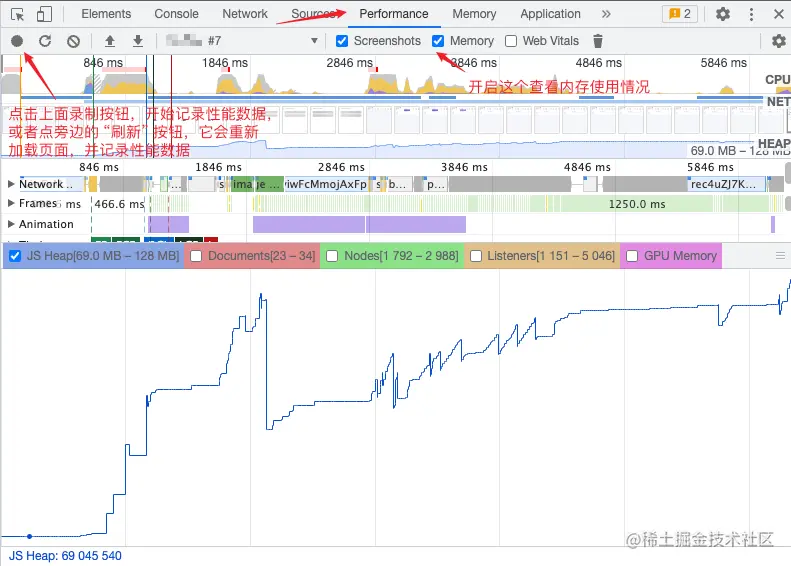Expand the Frames track

coord(11,203)
